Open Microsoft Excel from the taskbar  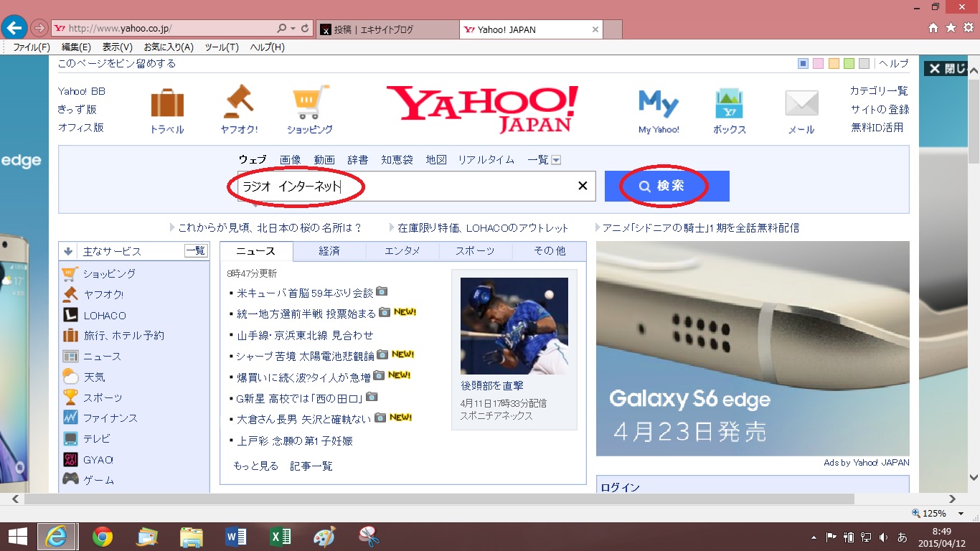point(280,537)
